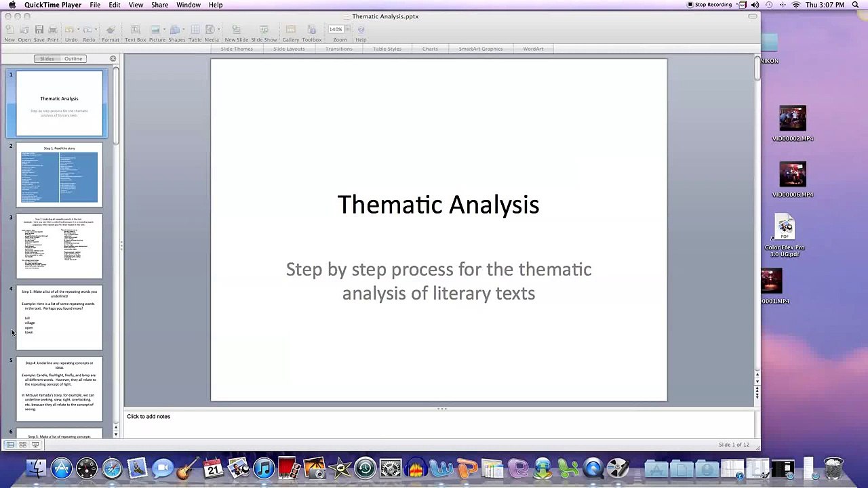Open the Shapes dropdown arrow
This screenshot has width=868, height=488.
coord(184,30)
